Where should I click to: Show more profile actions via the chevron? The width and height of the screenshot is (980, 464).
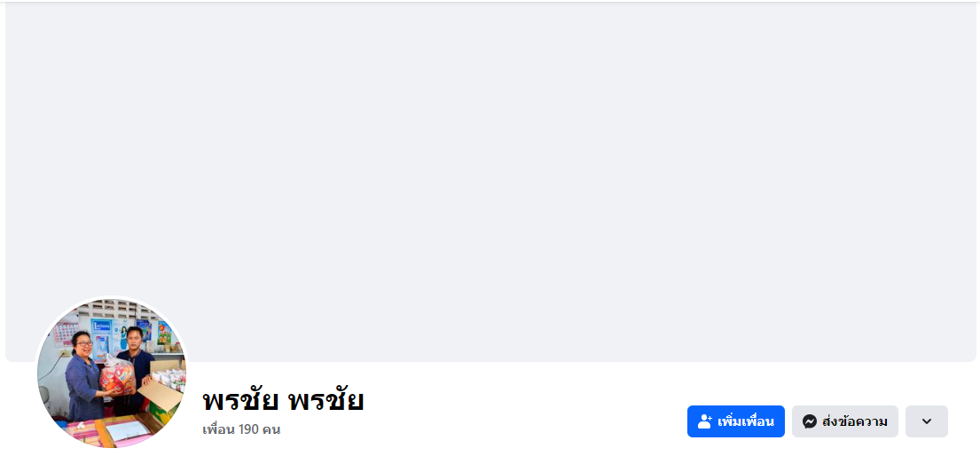[x=927, y=421]
